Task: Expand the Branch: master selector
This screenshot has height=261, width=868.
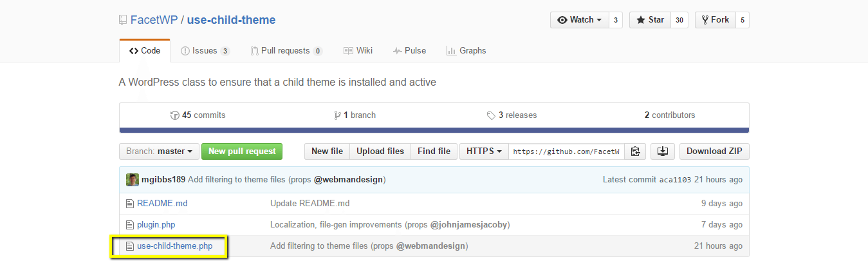Action: point(159,151)
